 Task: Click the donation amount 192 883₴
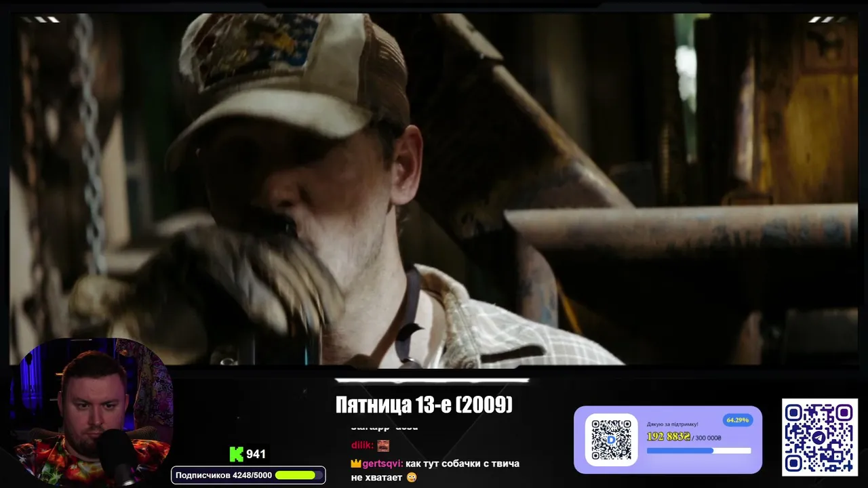coord(669,437)
